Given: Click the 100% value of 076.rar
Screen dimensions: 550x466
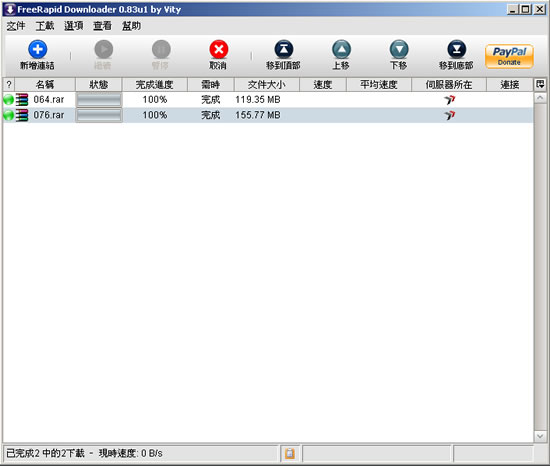Looking at the screenshot, I should point(155,115).
